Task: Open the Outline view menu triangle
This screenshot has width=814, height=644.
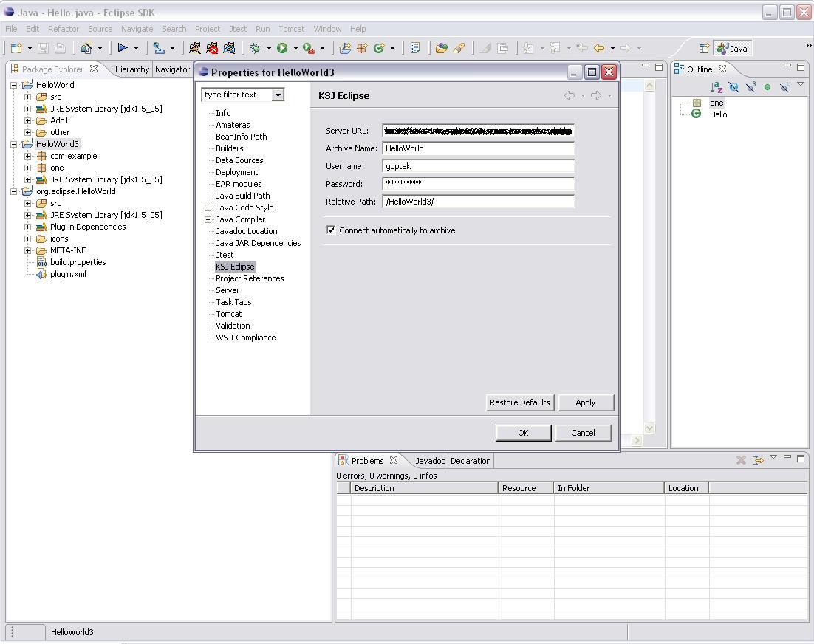Action: pos(801,83)
